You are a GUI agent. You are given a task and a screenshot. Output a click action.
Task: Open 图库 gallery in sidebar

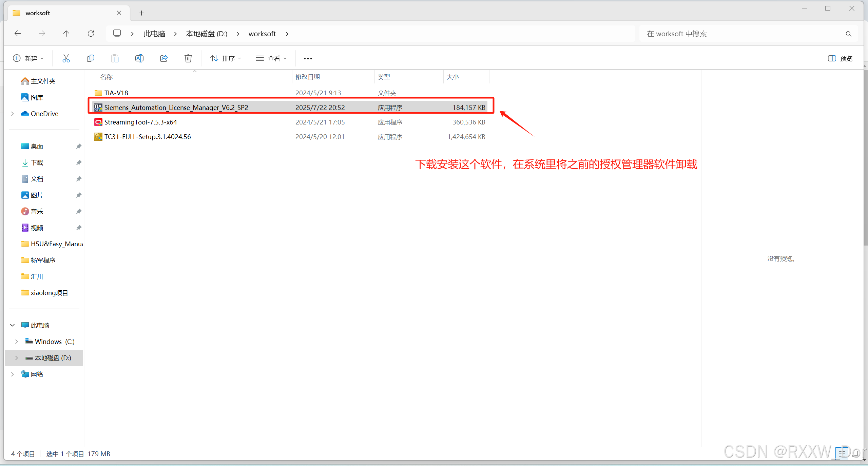coord(32,97)
